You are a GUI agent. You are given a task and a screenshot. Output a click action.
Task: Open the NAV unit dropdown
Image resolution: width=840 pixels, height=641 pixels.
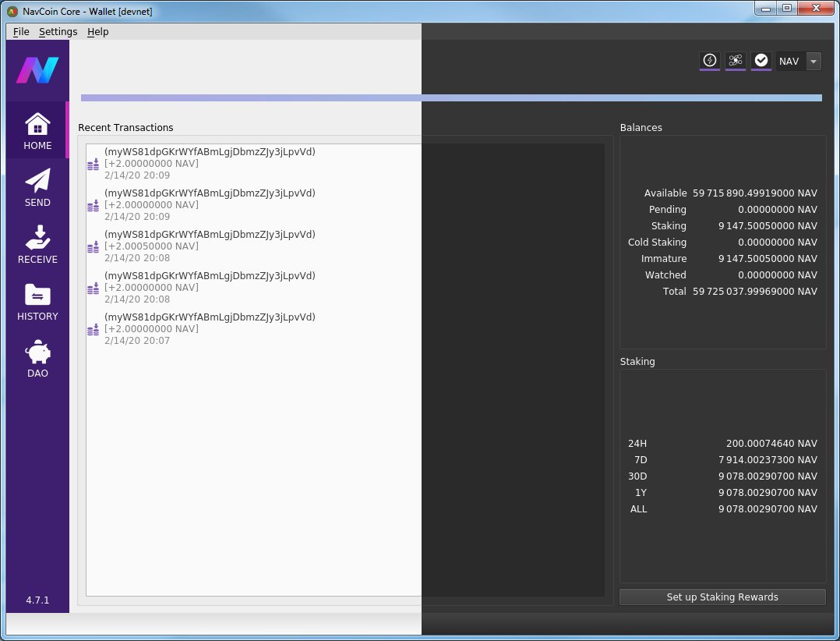click(x=799, y=61)
